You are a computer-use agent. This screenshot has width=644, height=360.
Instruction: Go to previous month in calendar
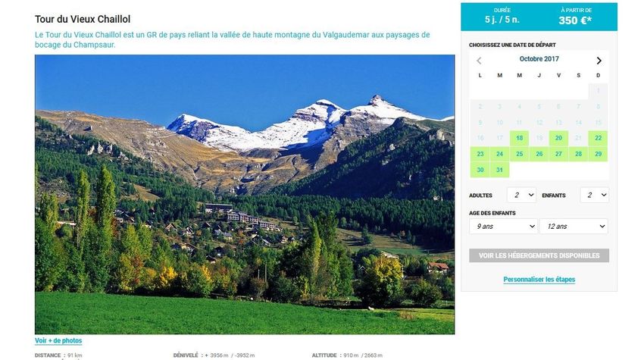(x=479, y=61)
